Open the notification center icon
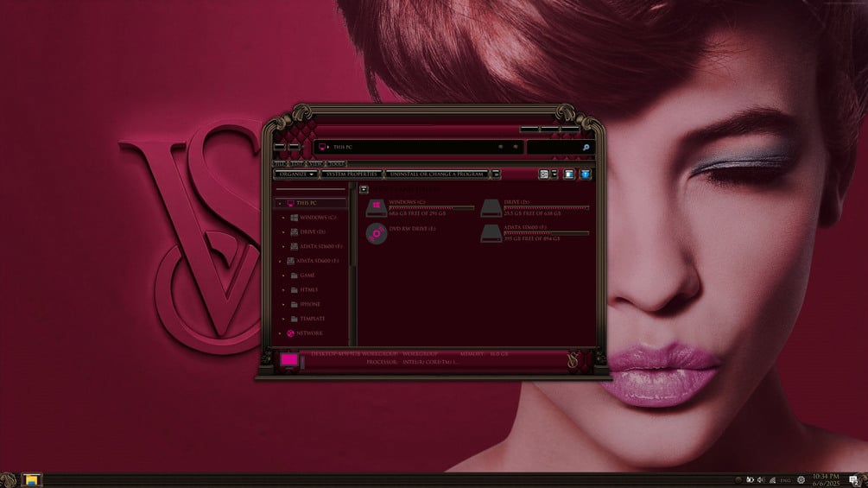Image resolution: width=868 pixels, height=488 pixels. pyautogui.click(x=854, y=480)
